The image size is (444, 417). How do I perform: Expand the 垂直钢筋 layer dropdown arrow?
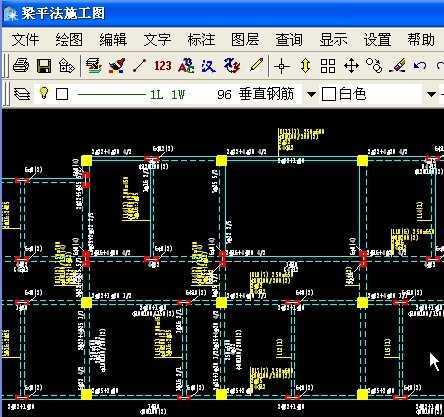point(311,94)
